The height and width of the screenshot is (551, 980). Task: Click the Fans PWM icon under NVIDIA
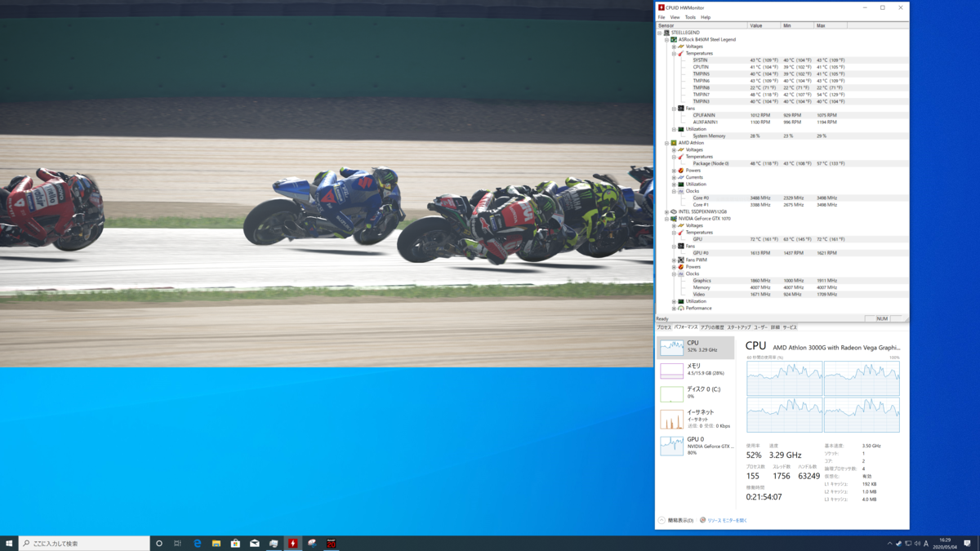pyautogui.click(x=681, y=260)
